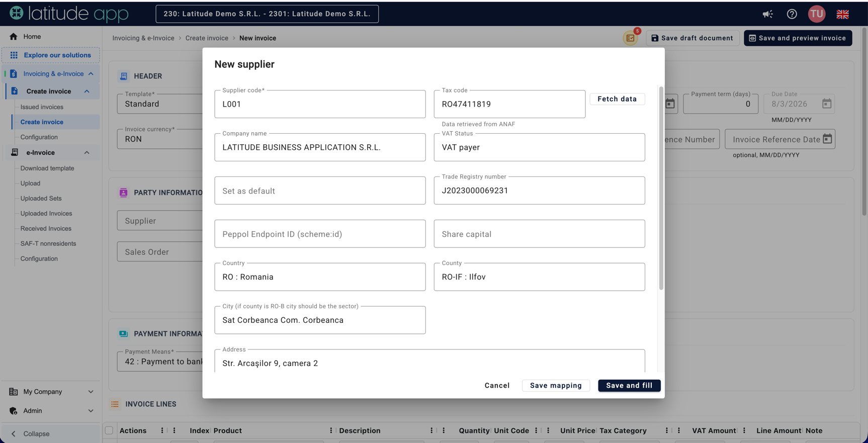Go to Issued invoices
The image size is (868, 443).
(x=42, y=107)
